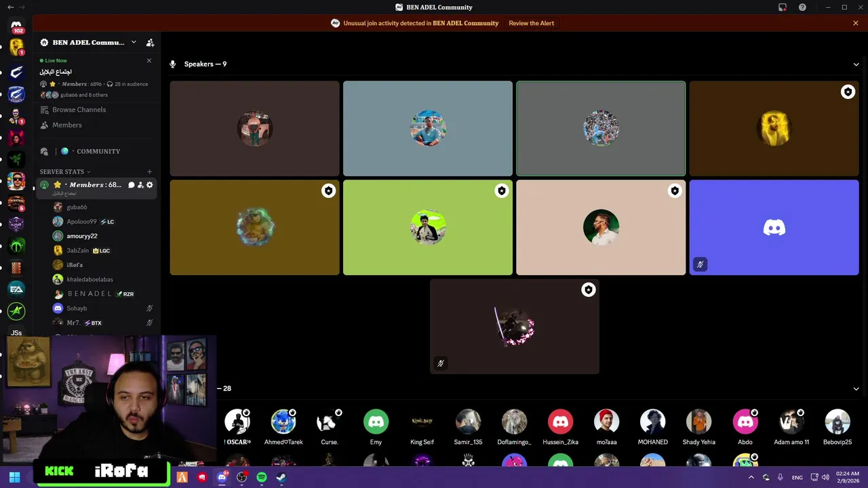Image resolution: width=868 pixels, height=488 pixels.
Task: Click audience member Doflamingo_ avatar
Action: 514,422
